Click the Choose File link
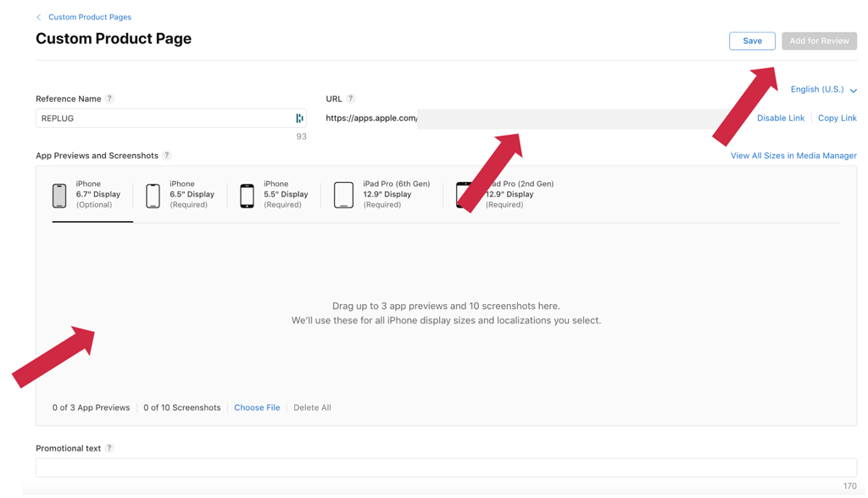Viewport: 868px width, 498px height. point(257,408)
